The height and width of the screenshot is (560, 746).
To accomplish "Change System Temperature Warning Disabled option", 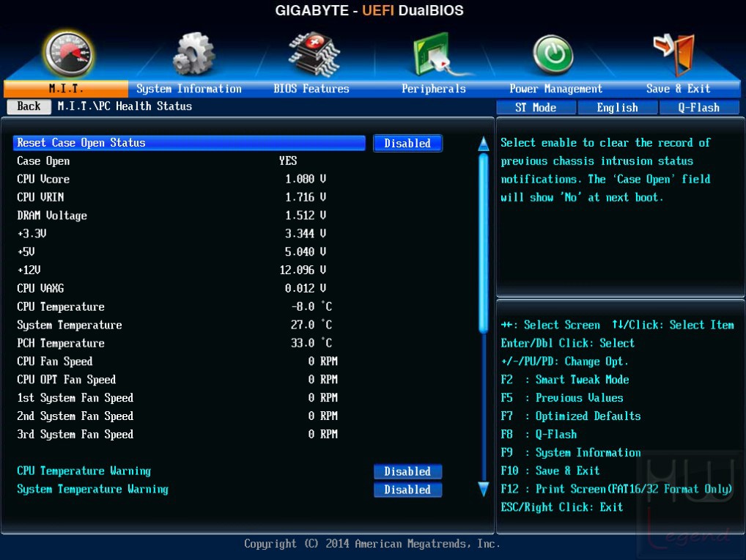I will [x=407, y=490].
